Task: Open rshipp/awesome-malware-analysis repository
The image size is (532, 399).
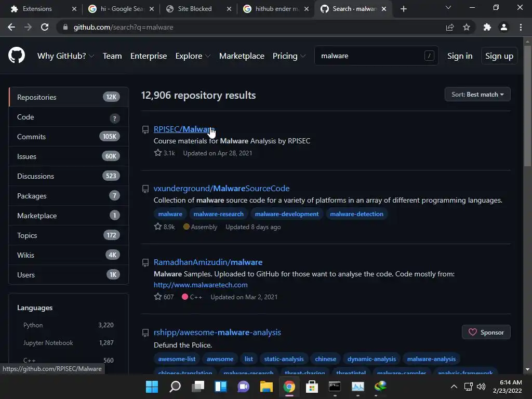Action: [217, 332]
